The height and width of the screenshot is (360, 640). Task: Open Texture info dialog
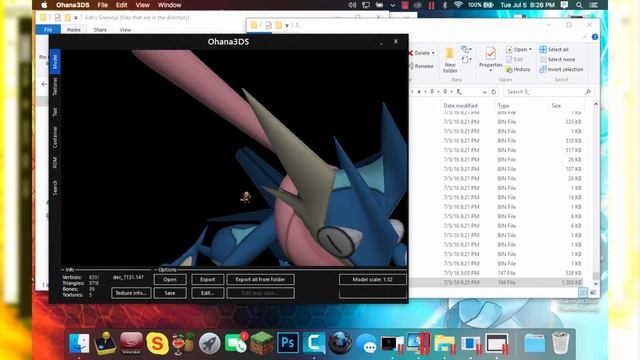[131, 293]
